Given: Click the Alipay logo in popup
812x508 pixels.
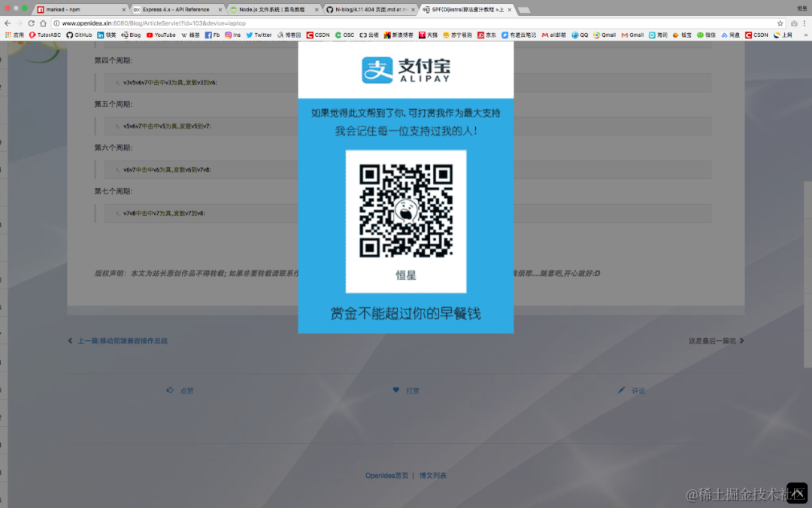Looking at the screenshot, I should coord(406,70).
